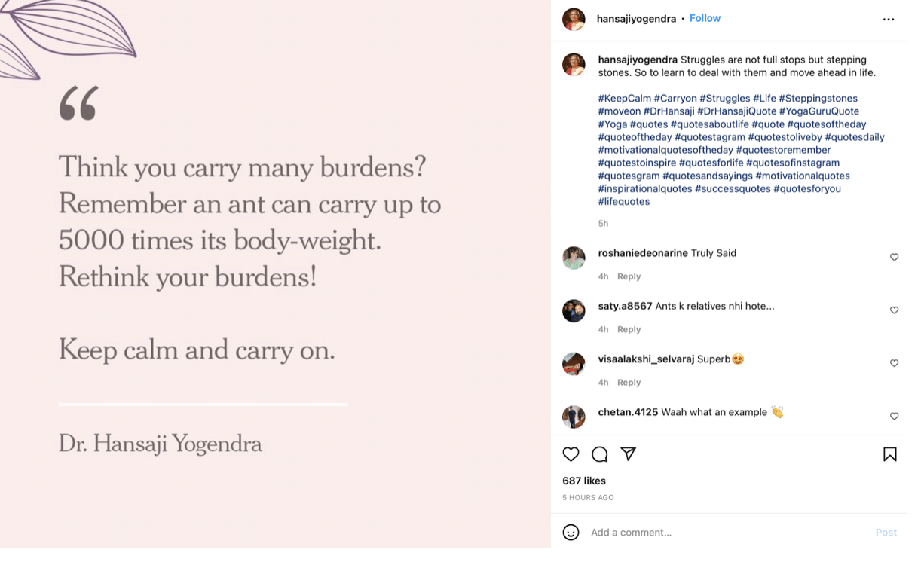
Task: Click the Add a comment field
Action: coord(678,532)
